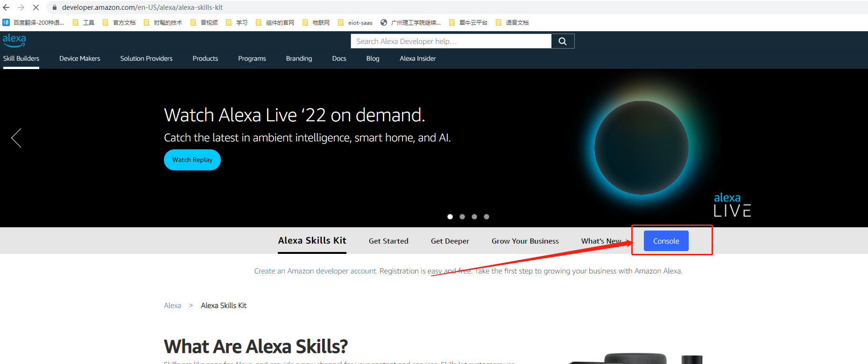This screenshot has width=868, height=364.
Task: Click the Watch Replay button
Action: (x=192, y=160)
